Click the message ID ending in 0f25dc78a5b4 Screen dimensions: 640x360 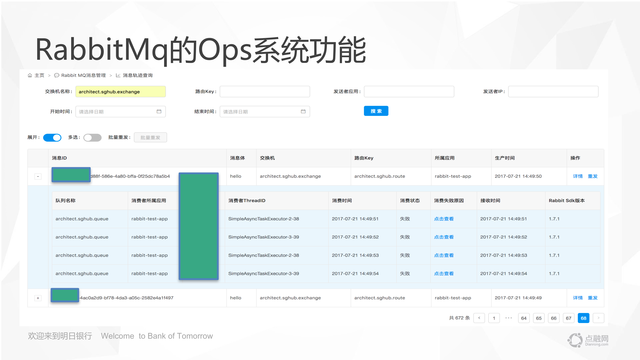tap(130, 176)
